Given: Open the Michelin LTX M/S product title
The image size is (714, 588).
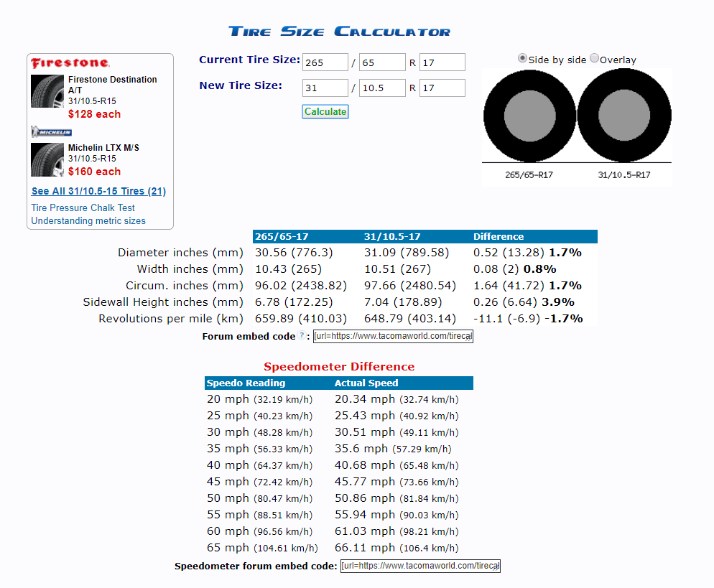Looking at the screenshot, I should click(104, 148).
